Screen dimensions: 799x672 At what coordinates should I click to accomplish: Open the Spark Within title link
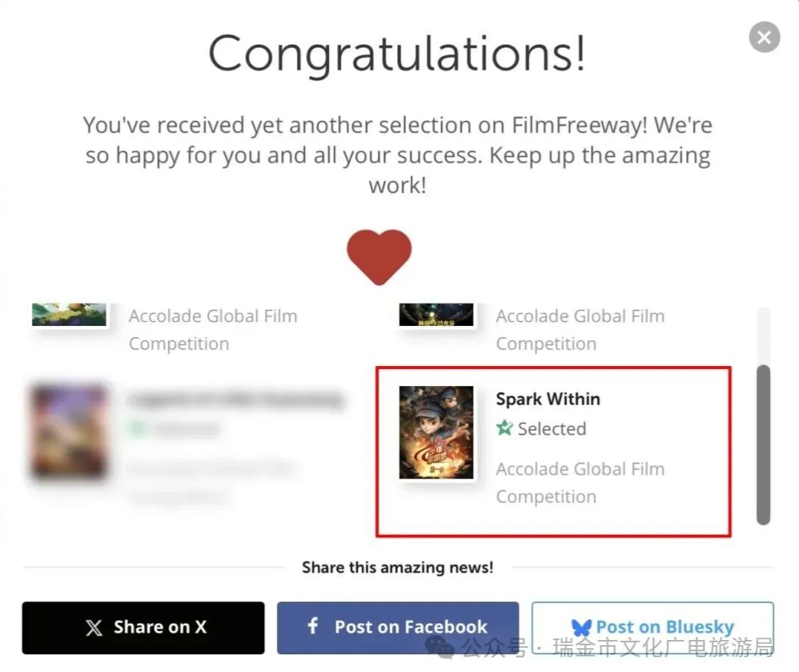(x=548, y=399)
